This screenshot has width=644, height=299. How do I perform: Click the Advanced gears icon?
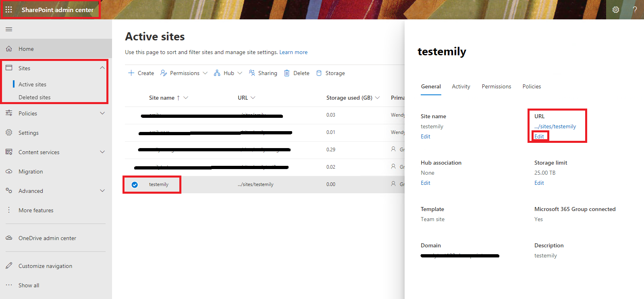(9, 190)
